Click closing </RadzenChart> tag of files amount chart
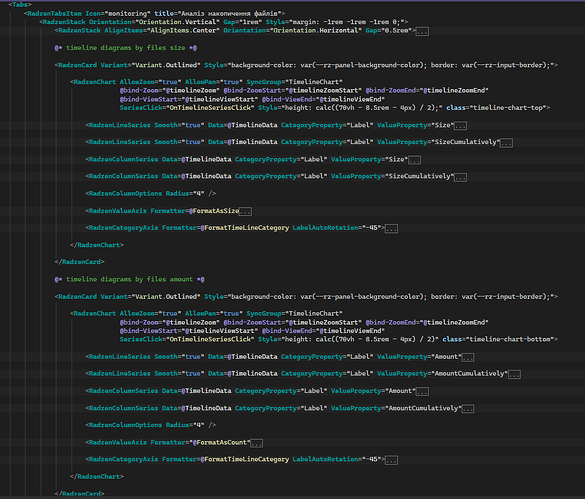This screenshot has width=585, height=499. tap(97, 477)
